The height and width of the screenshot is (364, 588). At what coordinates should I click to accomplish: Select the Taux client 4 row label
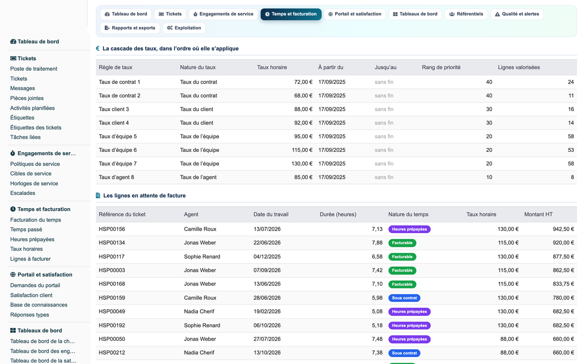click(114, 123)
